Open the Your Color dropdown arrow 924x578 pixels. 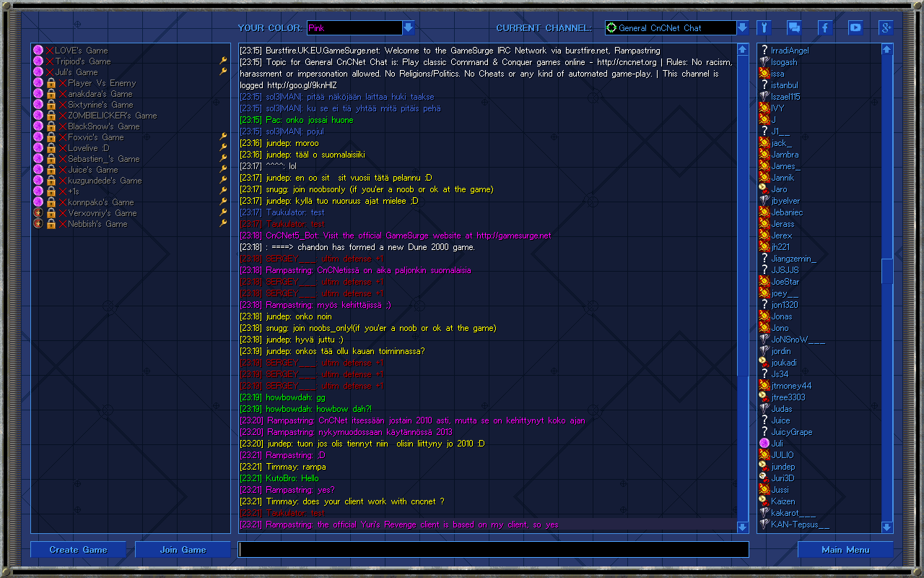click(409, 28)
